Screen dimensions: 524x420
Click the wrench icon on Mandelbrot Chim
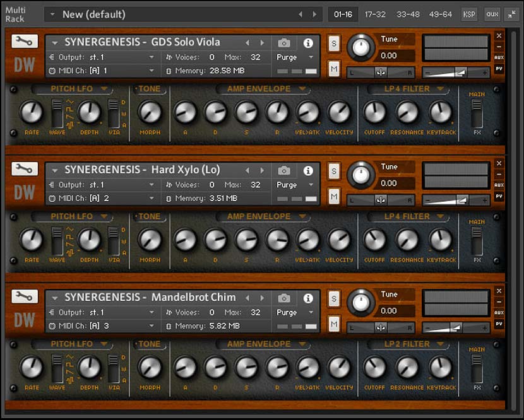pos(24,296)
